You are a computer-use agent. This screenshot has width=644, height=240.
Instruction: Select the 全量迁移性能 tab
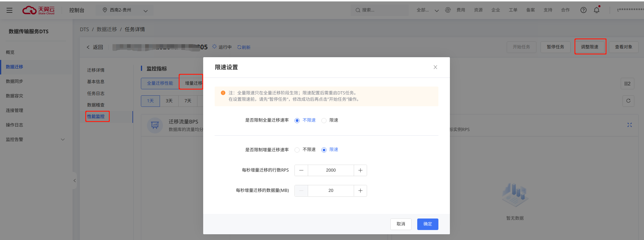[160, 83]
